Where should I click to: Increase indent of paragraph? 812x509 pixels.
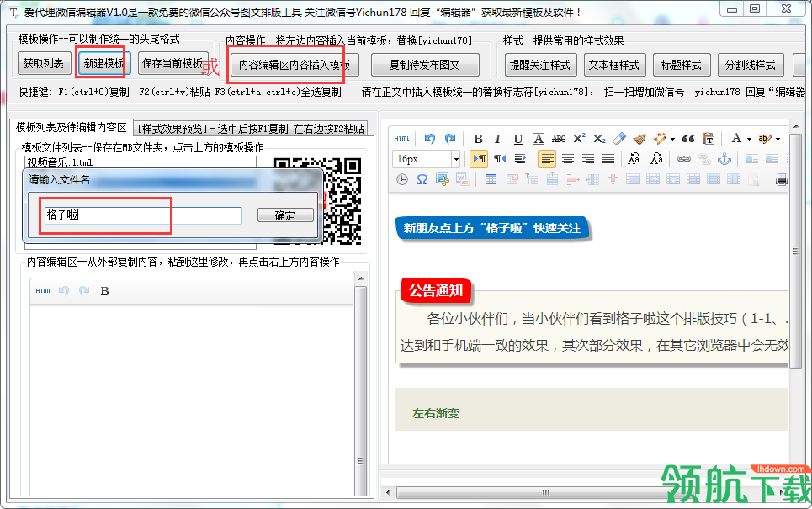521,159
